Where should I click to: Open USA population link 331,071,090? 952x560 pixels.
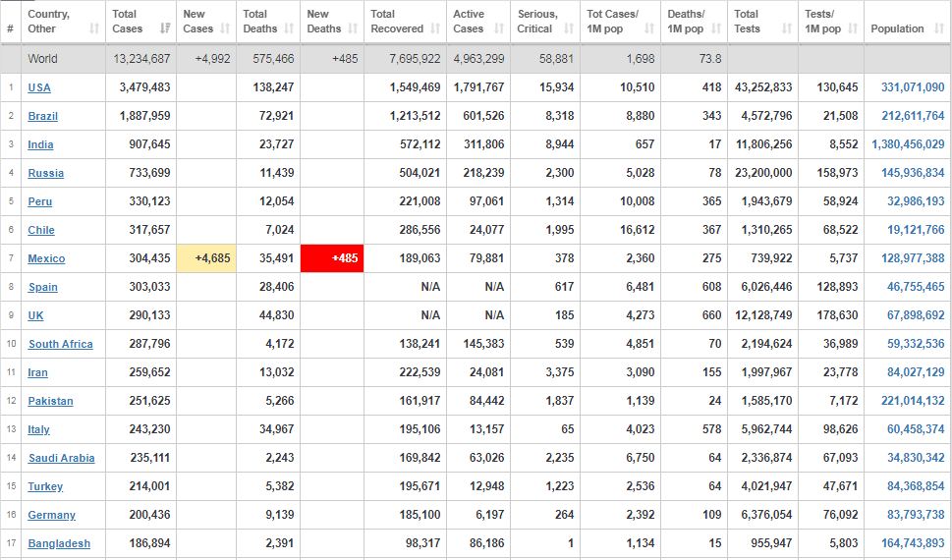[913, 87]
